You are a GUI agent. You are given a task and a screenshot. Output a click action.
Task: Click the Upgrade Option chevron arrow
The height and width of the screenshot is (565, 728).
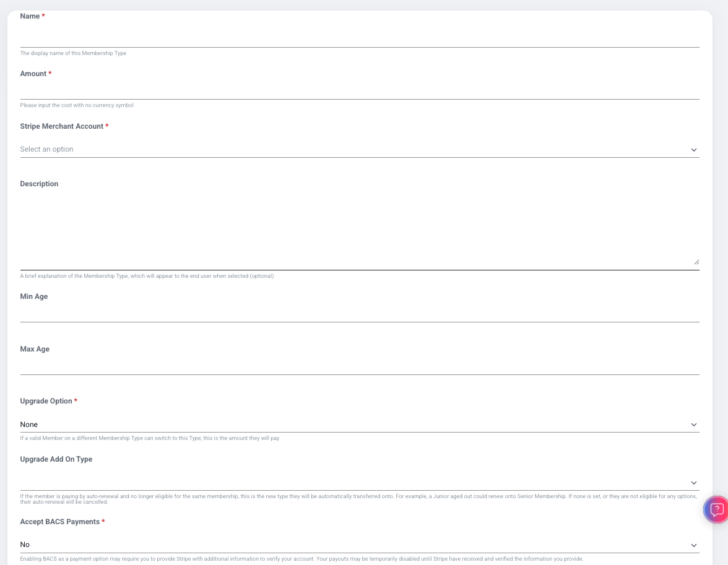(693, 425)
